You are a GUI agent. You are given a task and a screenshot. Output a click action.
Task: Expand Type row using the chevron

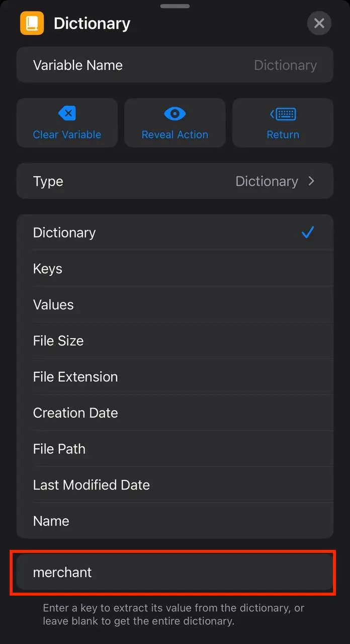tap(311, 181)
